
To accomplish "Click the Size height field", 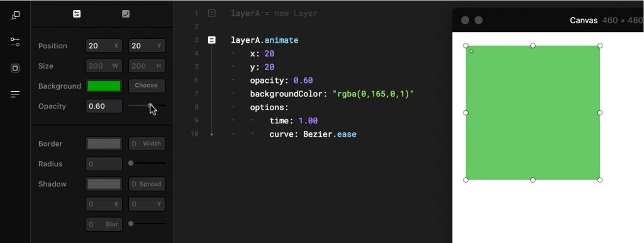I will [147, 66].
